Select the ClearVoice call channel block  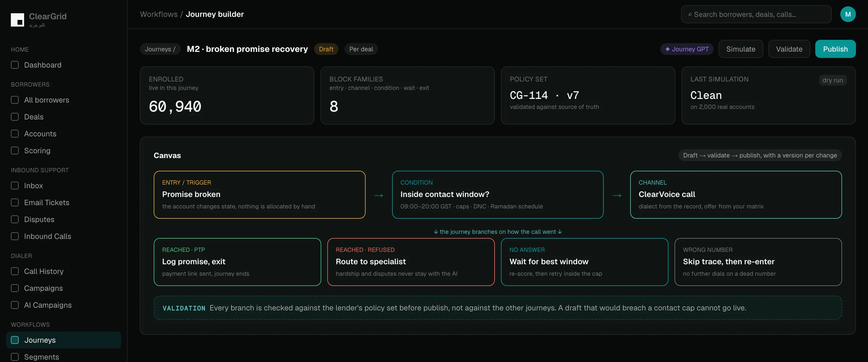click(736, 195)
